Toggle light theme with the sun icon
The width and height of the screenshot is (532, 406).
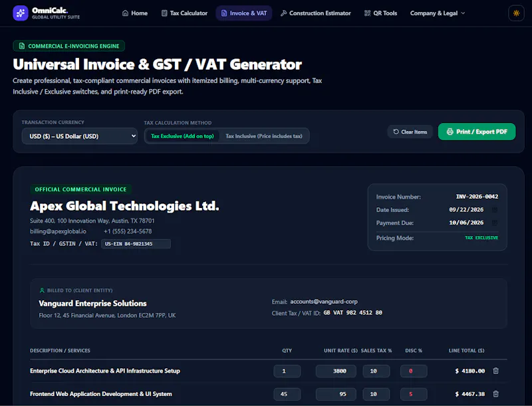pos(516,13)
